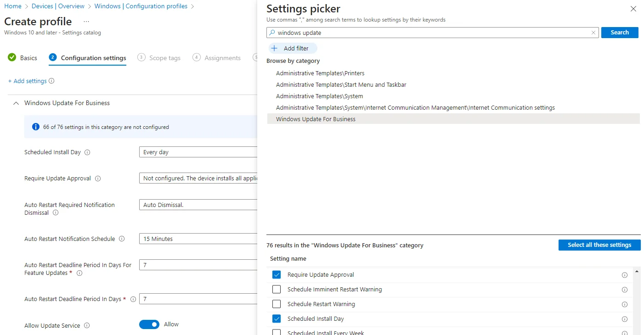Info icon for Auto Restart Deadline Period In Days
This screenshot has width=644, height=335.
133,299
